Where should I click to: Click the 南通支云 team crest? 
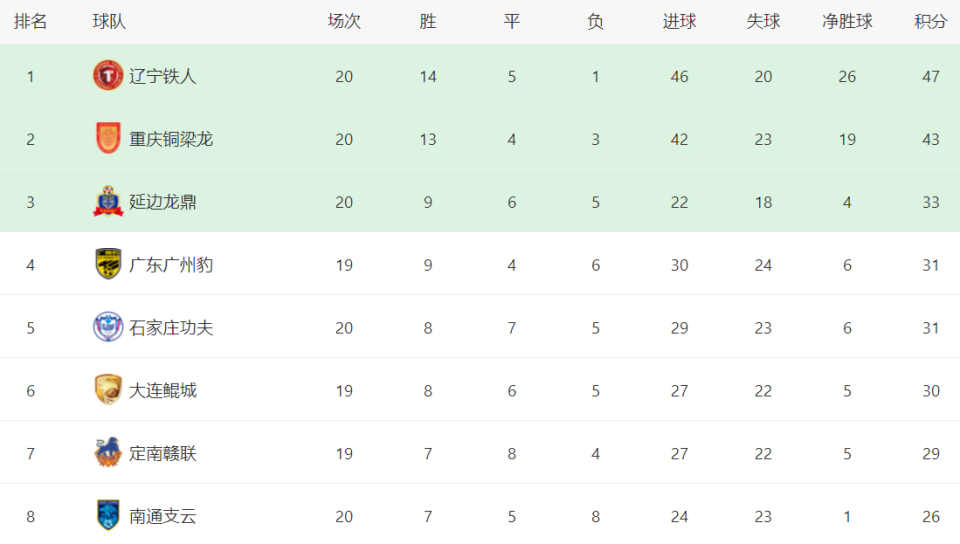[108, 516]
